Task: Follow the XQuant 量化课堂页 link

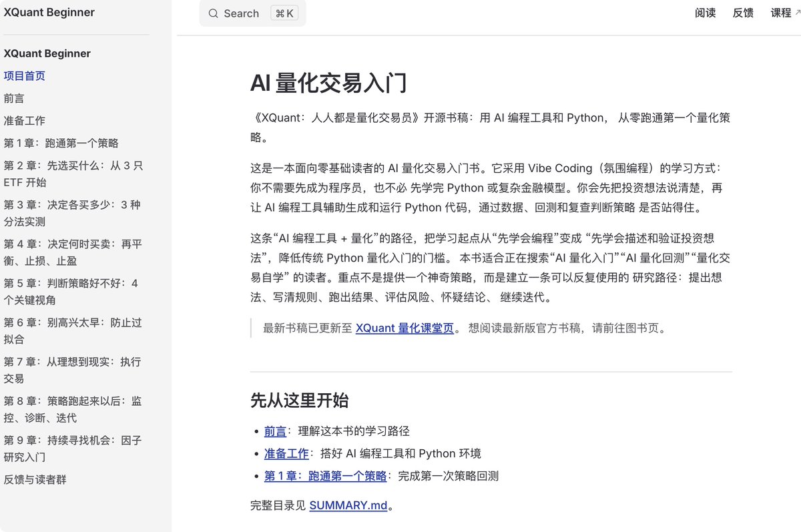Action: tap(405, 328)
